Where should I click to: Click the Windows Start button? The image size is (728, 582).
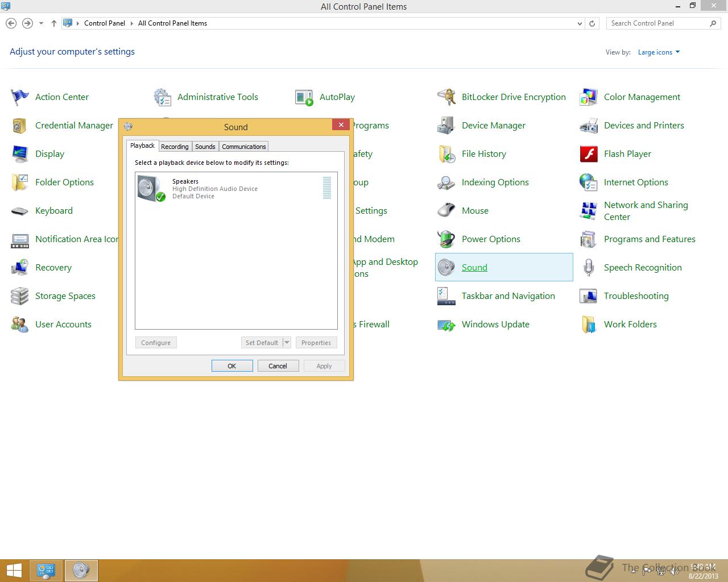pyautogui.click(x=14, y=570)
